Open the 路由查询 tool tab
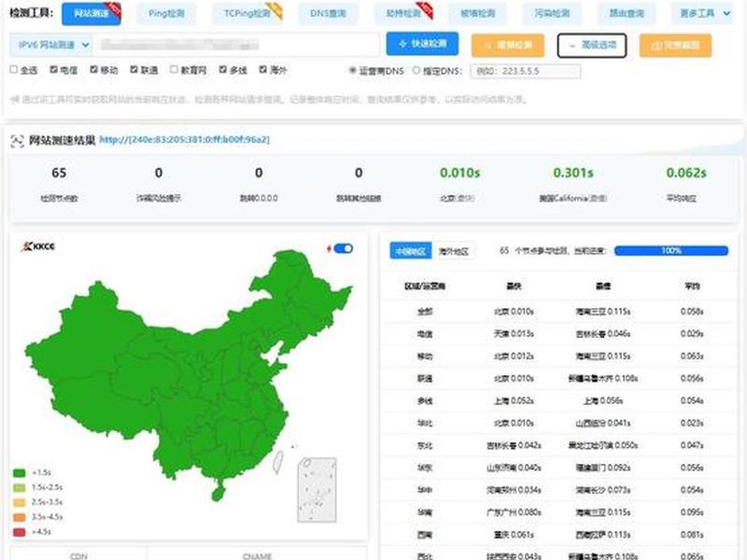Screen dimensions: 747x560 [627, 14]
